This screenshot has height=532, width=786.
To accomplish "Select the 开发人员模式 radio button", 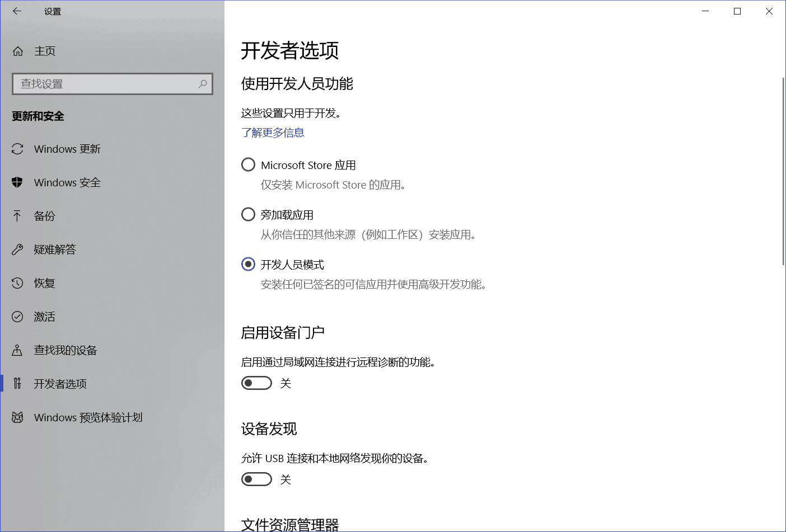I will coord(248,264).
